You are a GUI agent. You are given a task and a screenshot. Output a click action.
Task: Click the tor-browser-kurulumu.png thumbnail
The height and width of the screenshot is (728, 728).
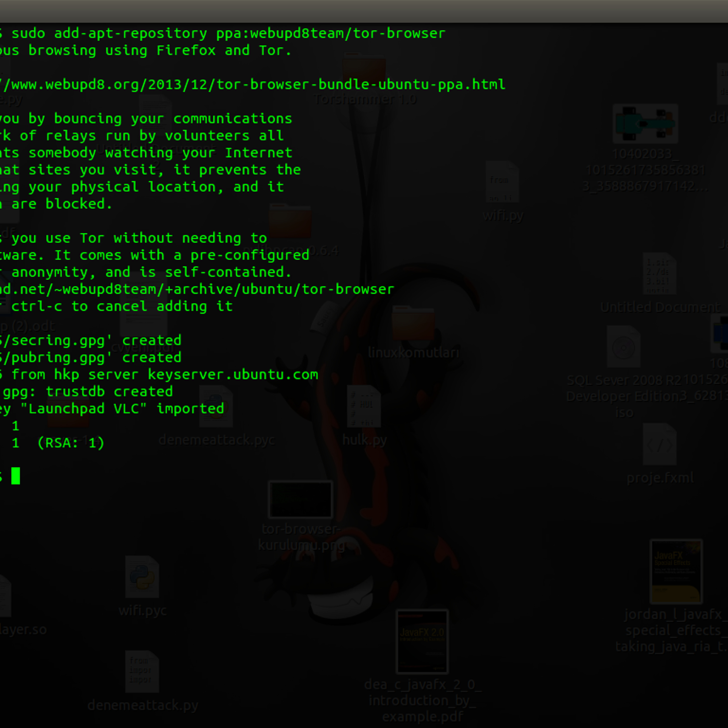click(300, 500)
